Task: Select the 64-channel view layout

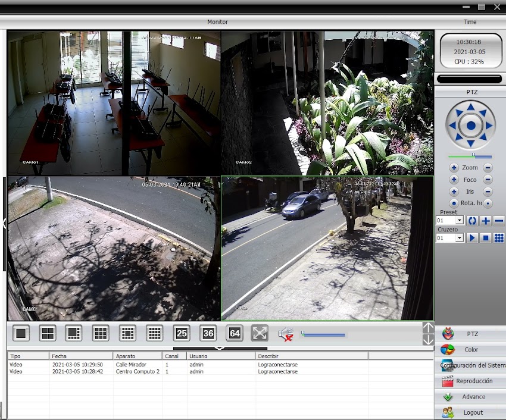Action: click(235, 334)
